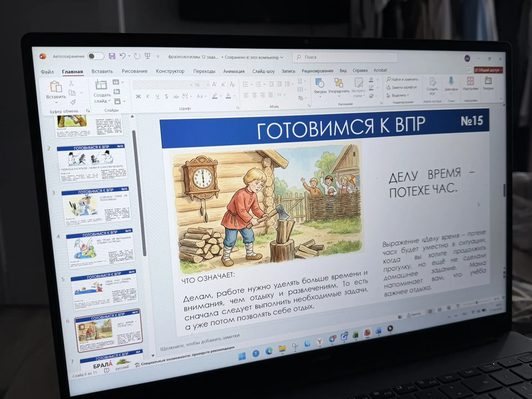Clear all formatting icon

pyautogui.click(x=232, y=84)
